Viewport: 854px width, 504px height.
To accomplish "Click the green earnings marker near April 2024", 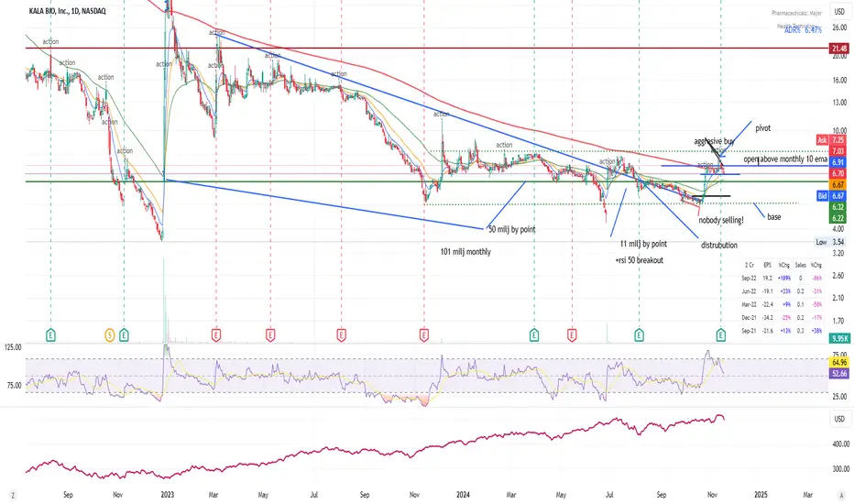I will (x=534, y=335).
